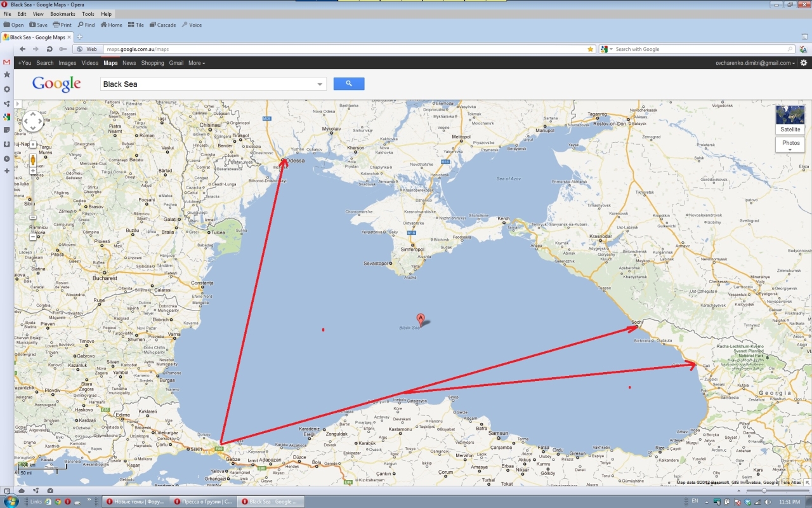Open the Bookmarks menu
812x508 pixels.
(x=63, y=14)
